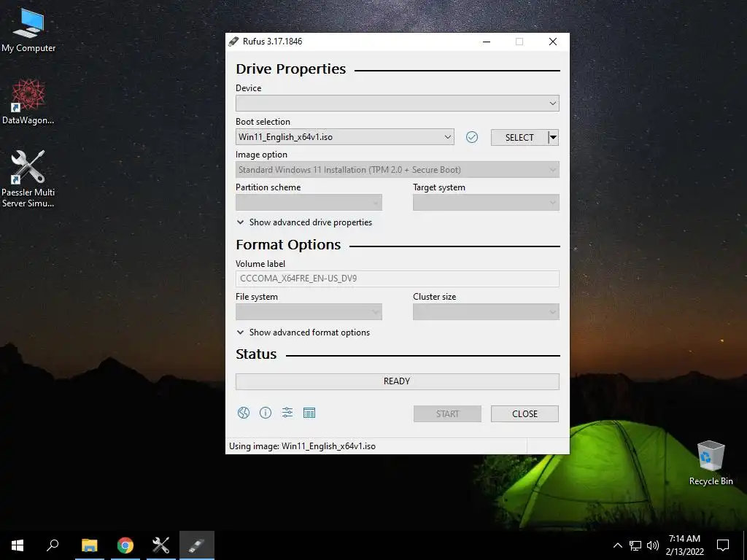Close the Rufus window with X

[x=553, y=42]
